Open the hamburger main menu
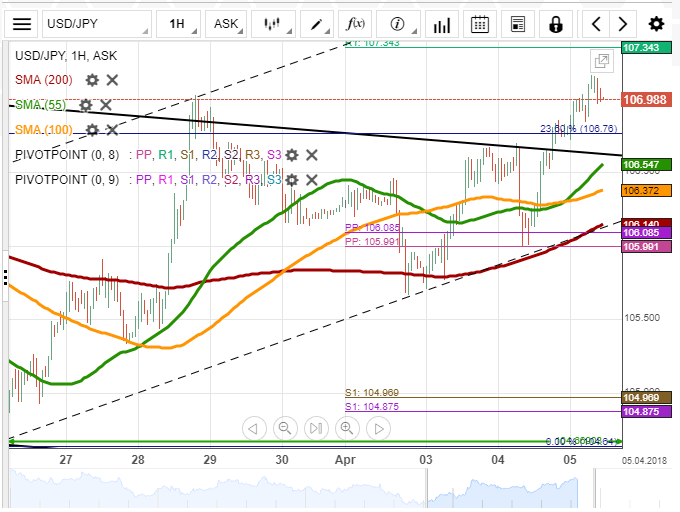The image size is (680, 512). 22,24
